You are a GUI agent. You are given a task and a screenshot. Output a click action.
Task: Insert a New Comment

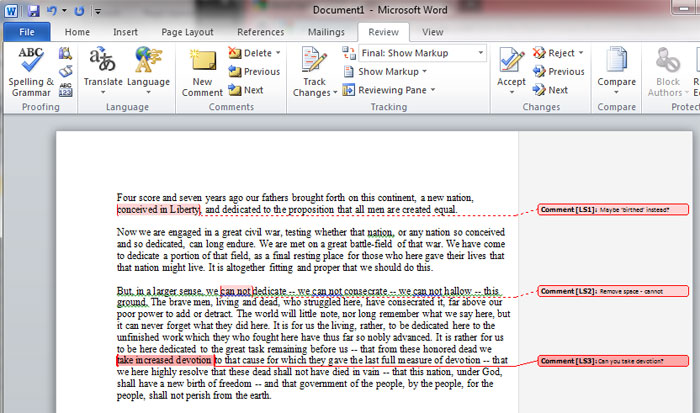click(202, 72)
